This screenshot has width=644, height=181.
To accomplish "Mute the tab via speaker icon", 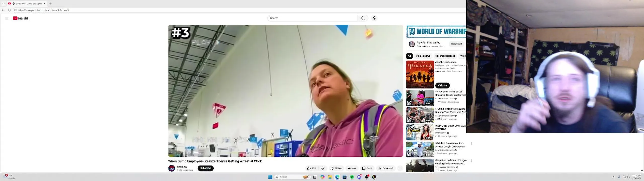I will click(13, 4).
